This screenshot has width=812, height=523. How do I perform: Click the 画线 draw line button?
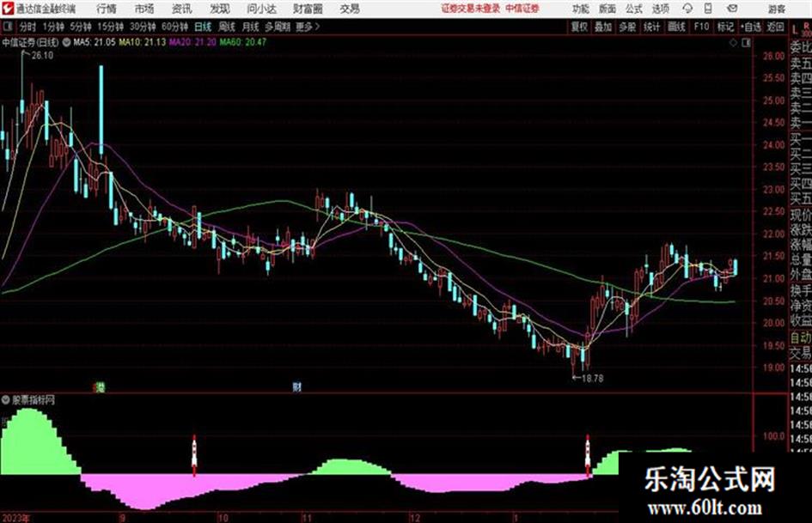click(676, 27)
